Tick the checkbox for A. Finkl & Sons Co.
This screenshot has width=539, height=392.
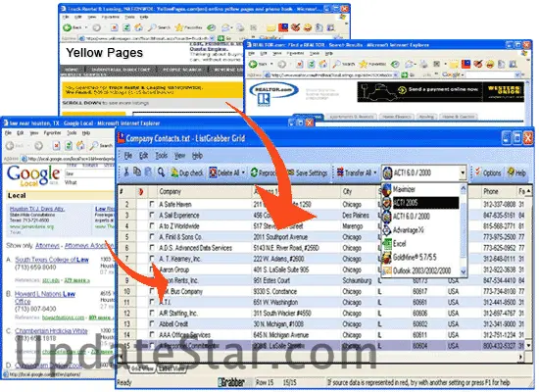[x=152, y=237]
